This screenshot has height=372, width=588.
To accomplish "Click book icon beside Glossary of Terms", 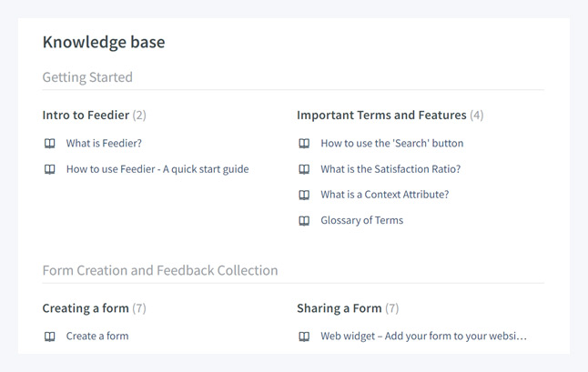I will pos(304,220).
